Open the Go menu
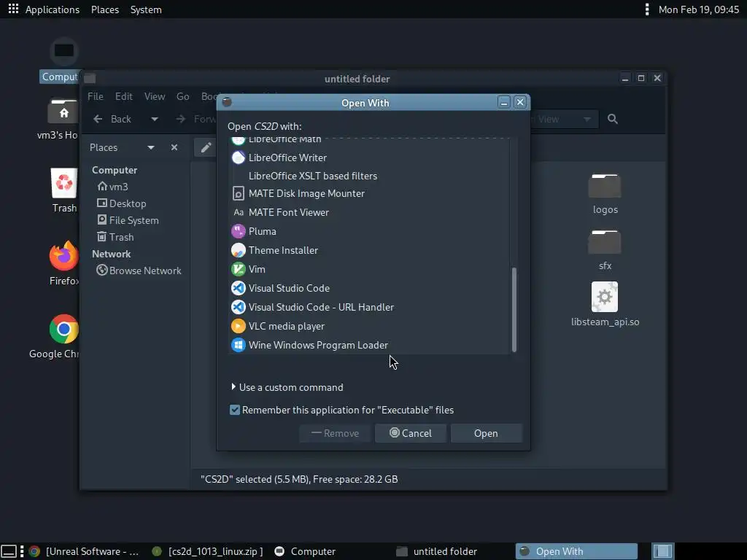 [183, 96]
